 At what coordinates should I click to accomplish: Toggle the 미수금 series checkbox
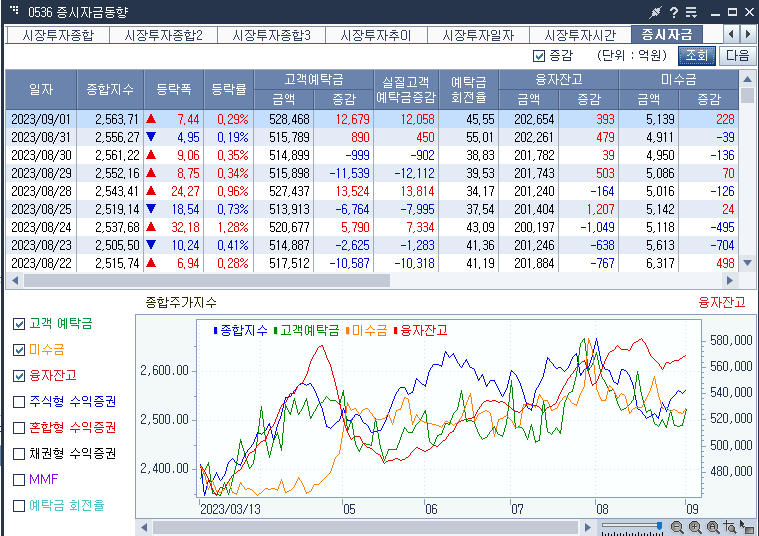coord(19,350)
